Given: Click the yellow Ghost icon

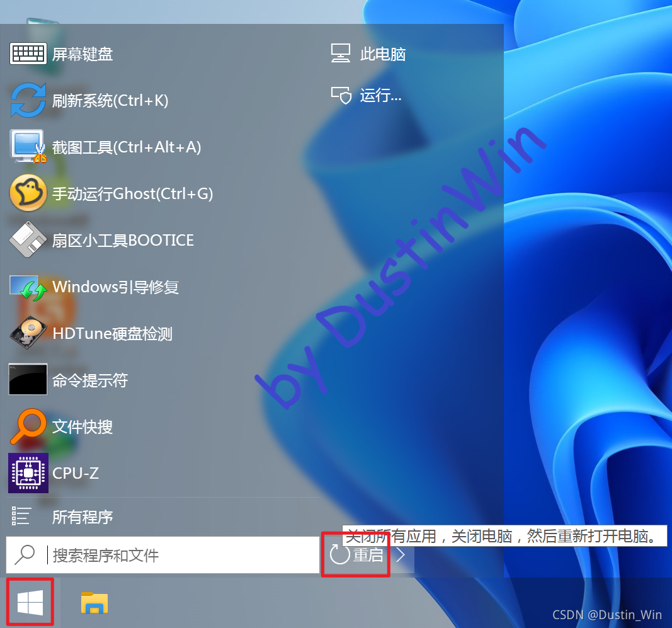Looking at the screenshot, I should point(28,193).
